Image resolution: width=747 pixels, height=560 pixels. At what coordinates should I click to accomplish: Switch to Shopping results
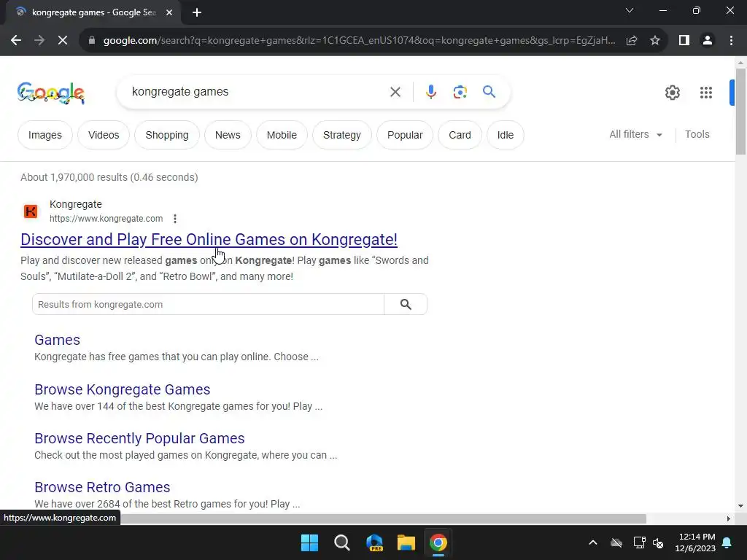coord(167,135)
